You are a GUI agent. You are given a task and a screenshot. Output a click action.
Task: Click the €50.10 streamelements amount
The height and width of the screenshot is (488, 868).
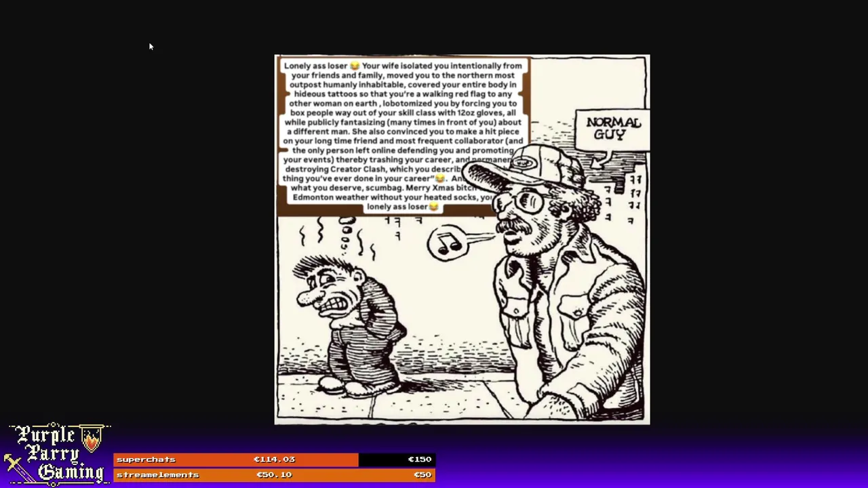[x=274, y=475]
